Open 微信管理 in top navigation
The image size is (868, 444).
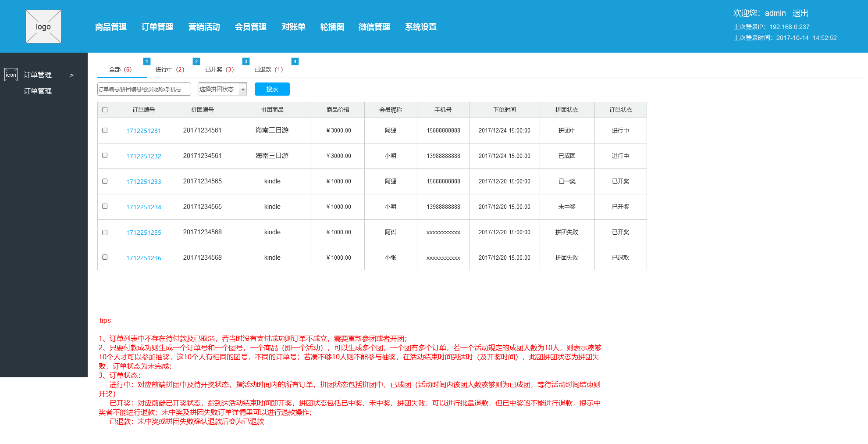[374, 27]
